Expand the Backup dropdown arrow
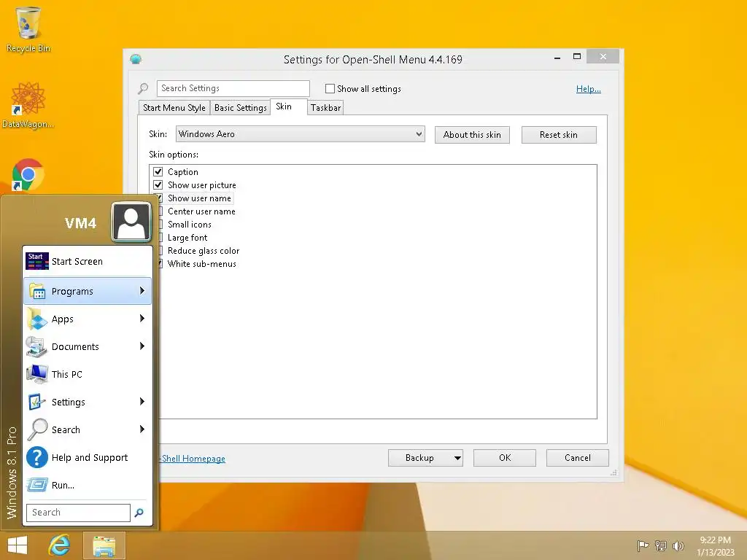The width and height of the screenshot is (747, 560). point(457,458)
